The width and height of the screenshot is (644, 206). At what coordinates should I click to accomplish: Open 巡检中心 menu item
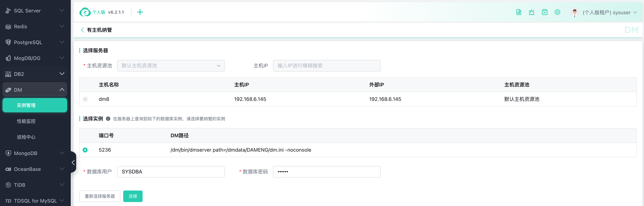click(x=26, y=137)
